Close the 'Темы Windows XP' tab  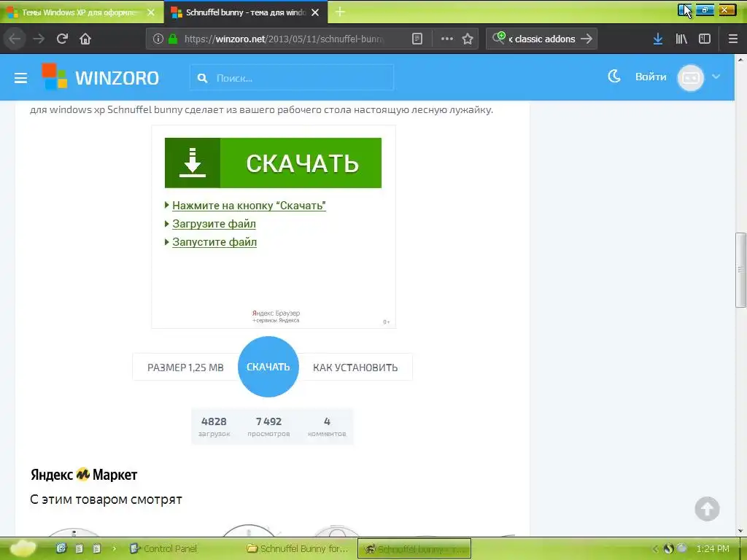click(x=151, y=12)
